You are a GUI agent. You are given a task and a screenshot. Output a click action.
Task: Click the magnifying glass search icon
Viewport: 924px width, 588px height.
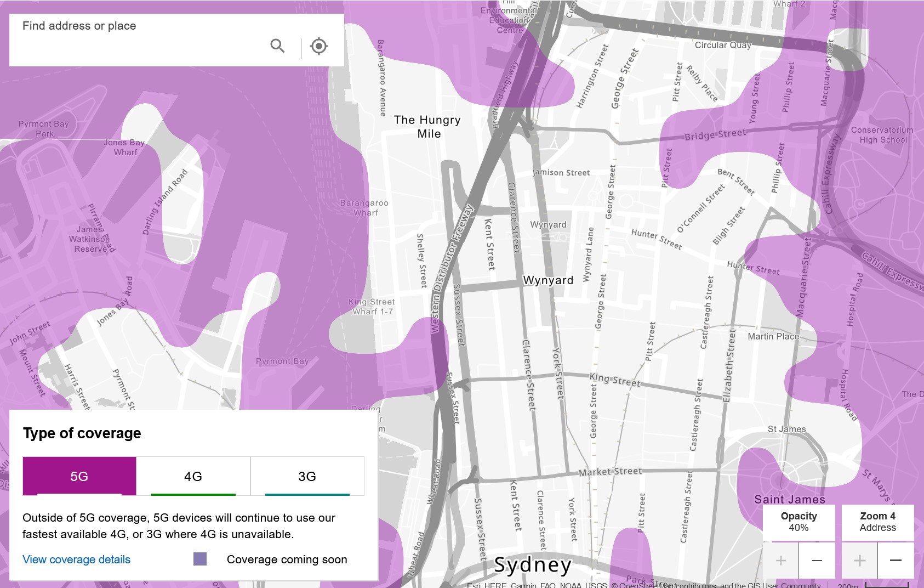pyautogui.click(x=277, y=46)
